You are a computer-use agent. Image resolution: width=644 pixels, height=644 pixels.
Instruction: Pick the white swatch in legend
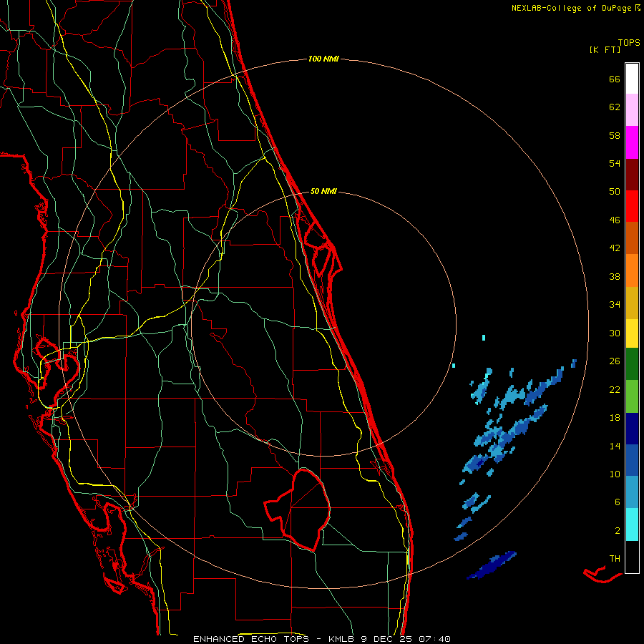click(x=632, y=79)
